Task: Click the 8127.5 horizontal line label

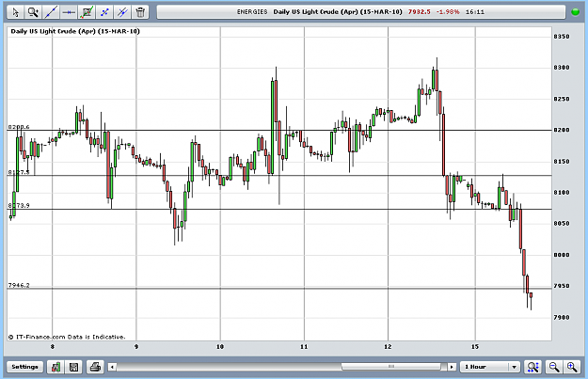Action: click(19, 172)
